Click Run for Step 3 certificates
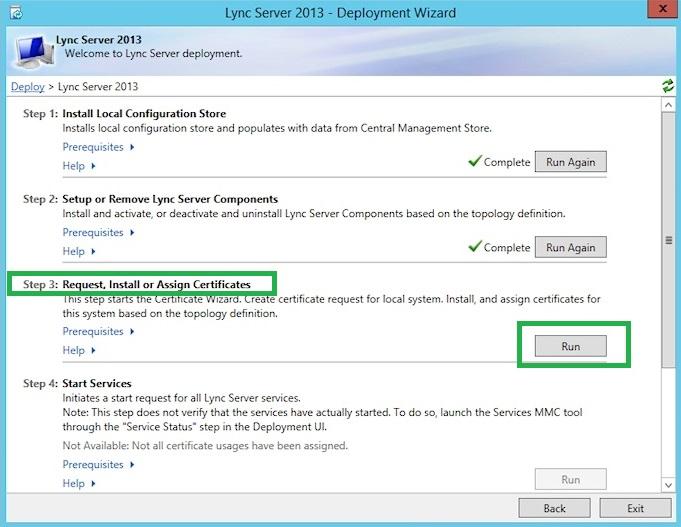The width and height of the screenshot is (681, 527). point(571,346)
